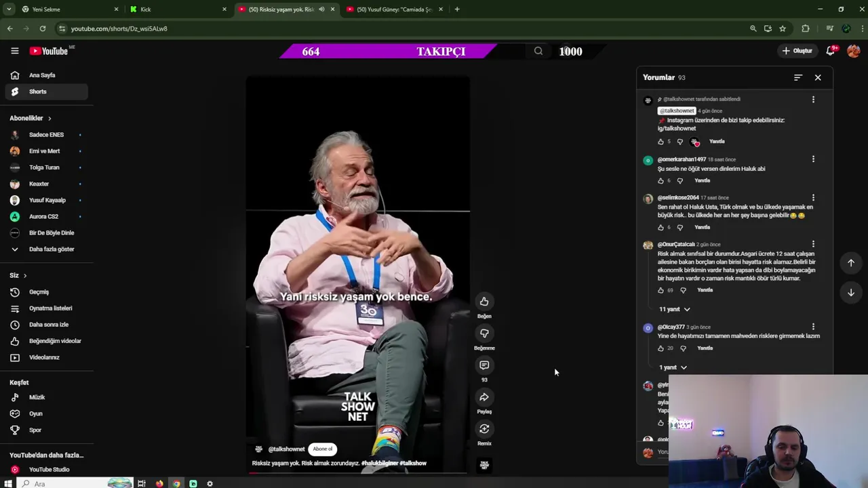Image resolution: width=868 pixels, height=488 pixels.
Task: Open options menu for the pinned comment
Action: (x=813, y=100)
